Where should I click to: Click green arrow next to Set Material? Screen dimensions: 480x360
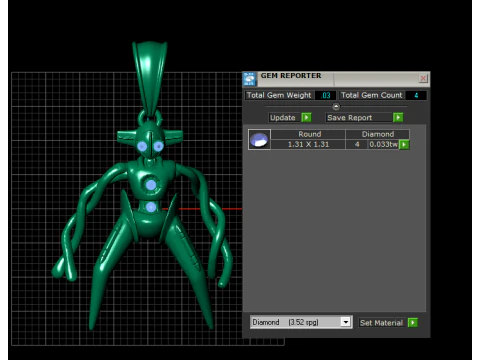413,323
